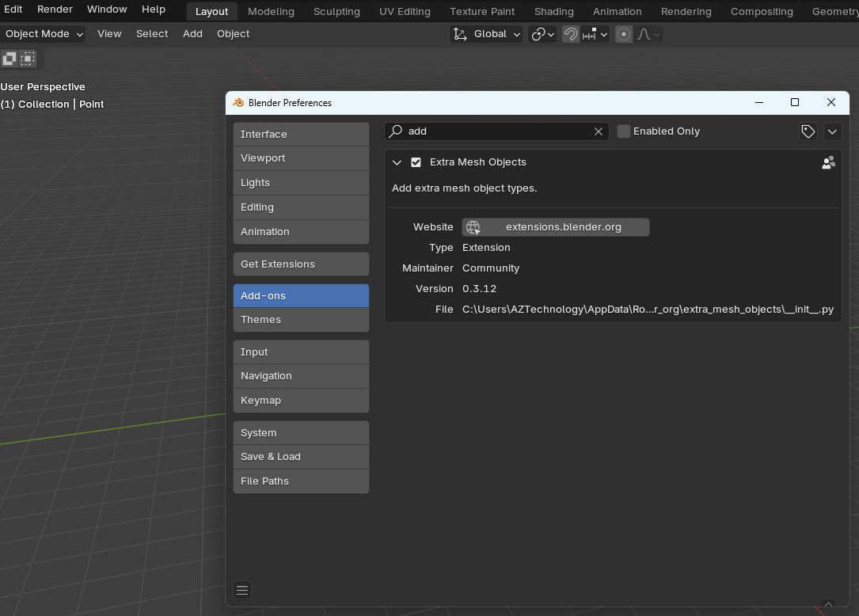Click the search magnifier icon

[396, 131]
